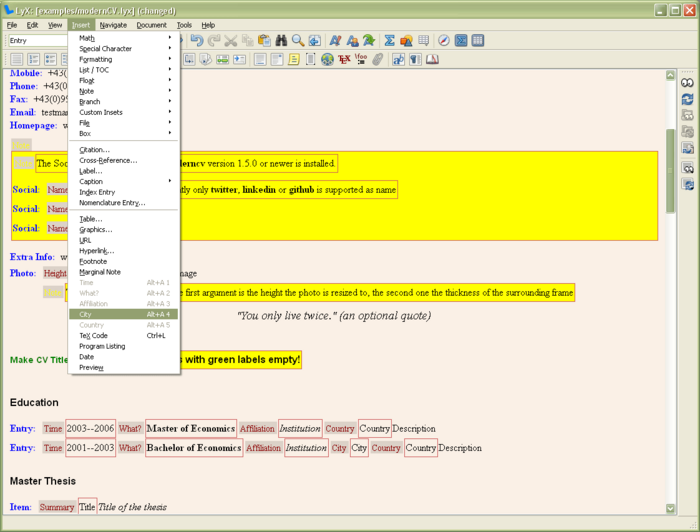Click the Update document icon in right toolbar
Viewport: 700px width, 532px height.
(x=687, y=100)
